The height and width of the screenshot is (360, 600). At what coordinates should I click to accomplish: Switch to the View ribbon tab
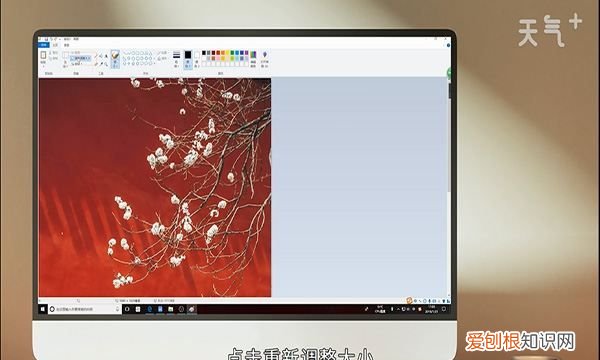pyautogui.click(x=66, y=45)
